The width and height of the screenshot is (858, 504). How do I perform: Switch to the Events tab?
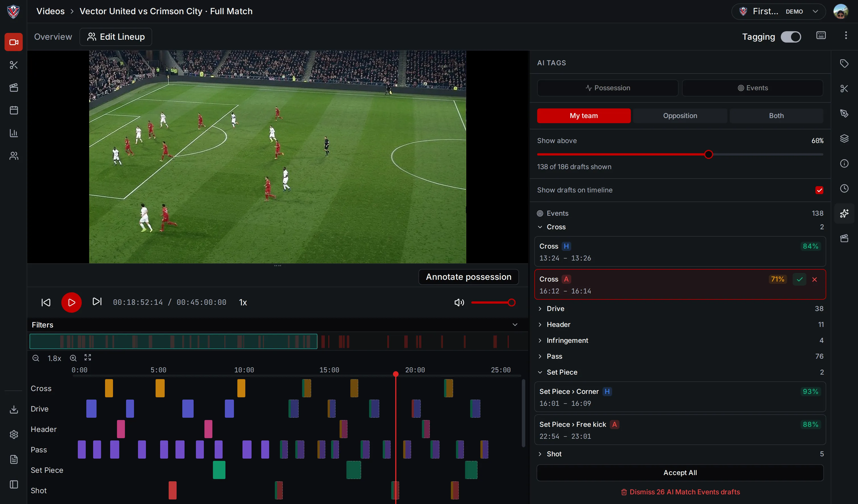coord(752,88)
